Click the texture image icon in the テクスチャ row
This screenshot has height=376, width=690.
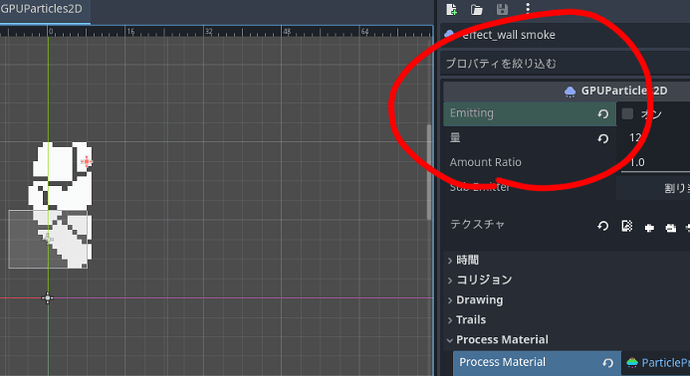pyautogui.click(x=627, y=226)
